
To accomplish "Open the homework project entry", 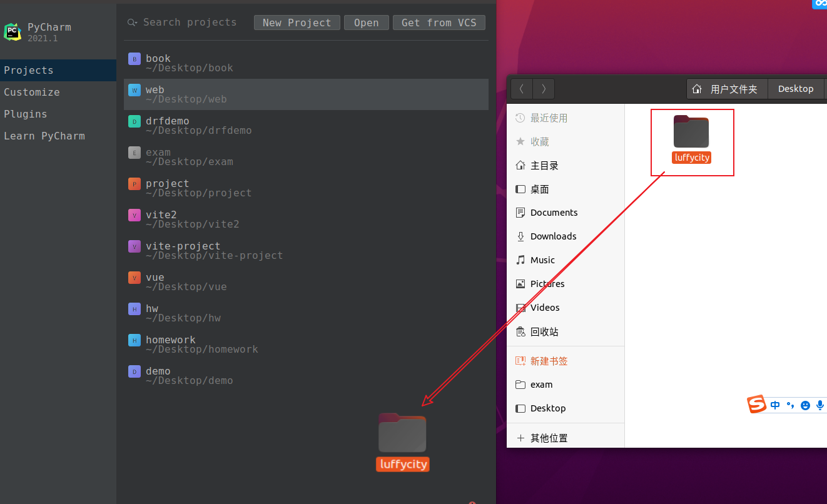I will 306,345.
